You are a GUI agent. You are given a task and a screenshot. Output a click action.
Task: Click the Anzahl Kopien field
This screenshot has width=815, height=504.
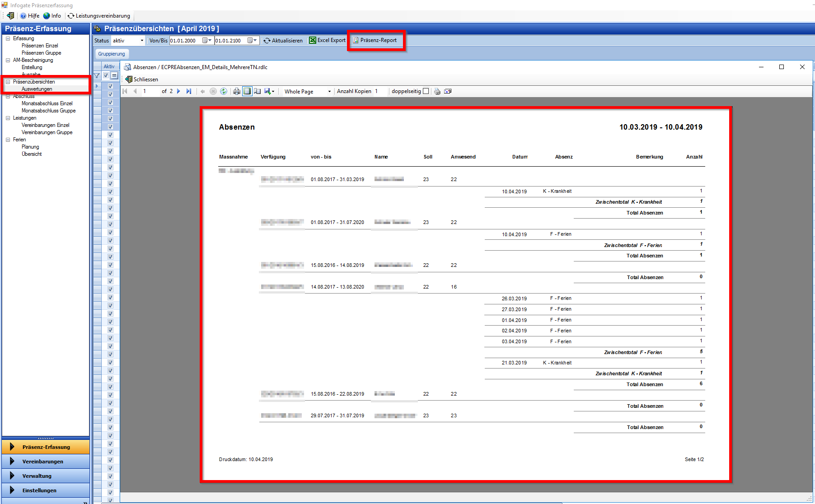[x=380, y=91]
